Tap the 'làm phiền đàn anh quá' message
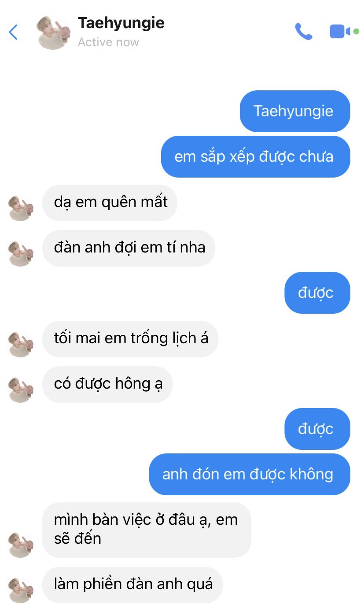The height and width of the screenshot is (605, 364). coord(133,585)
